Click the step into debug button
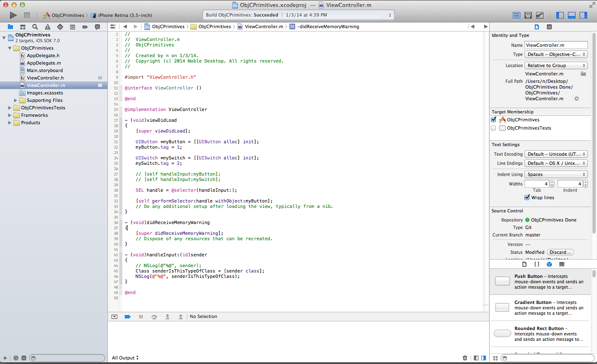 [x=167, y=317]
